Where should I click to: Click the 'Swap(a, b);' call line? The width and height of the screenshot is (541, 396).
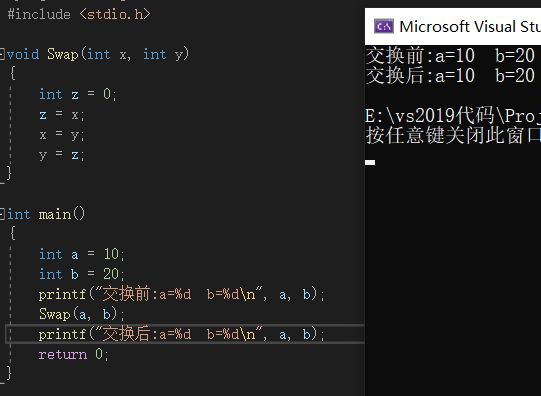click(x=82, y=314)
